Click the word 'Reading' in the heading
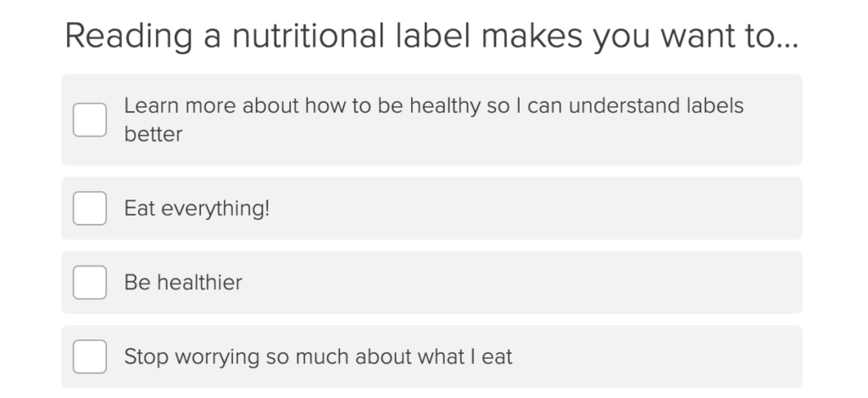 [129, 37]
